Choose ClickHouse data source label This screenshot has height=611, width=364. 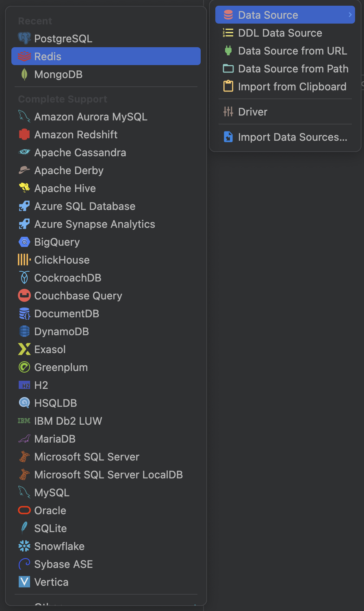62,260
